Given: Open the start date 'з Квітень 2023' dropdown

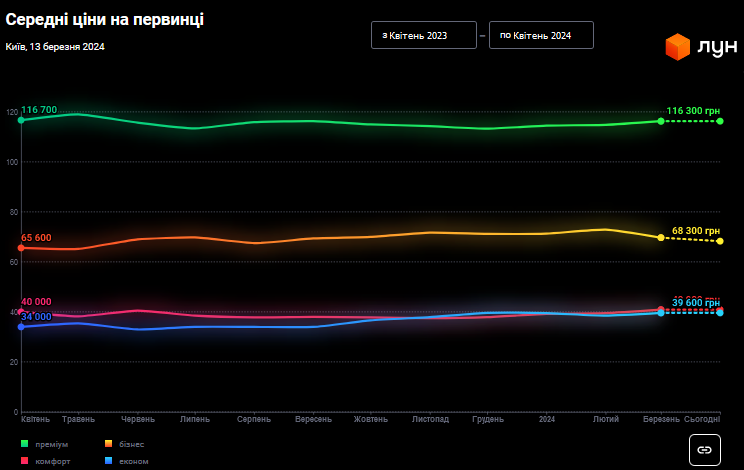Looking at the screenshot, I should (419, 35).
